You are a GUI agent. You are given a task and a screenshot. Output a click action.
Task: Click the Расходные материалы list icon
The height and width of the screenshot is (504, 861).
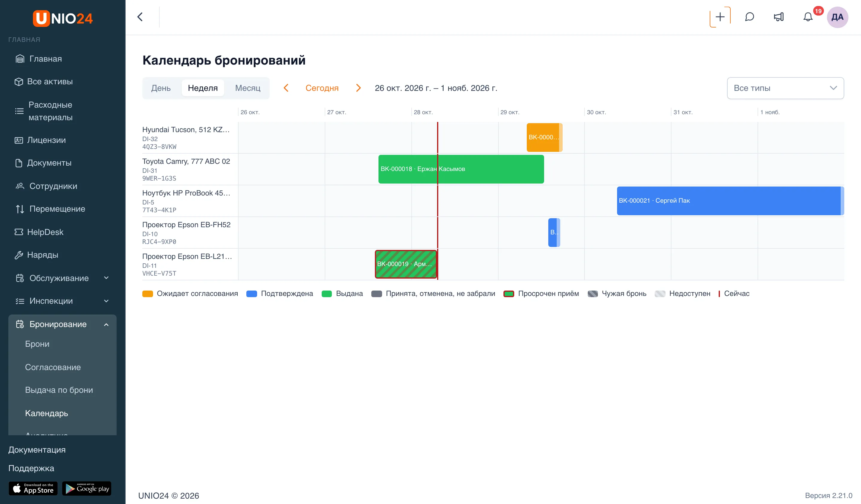click(19, 111)
